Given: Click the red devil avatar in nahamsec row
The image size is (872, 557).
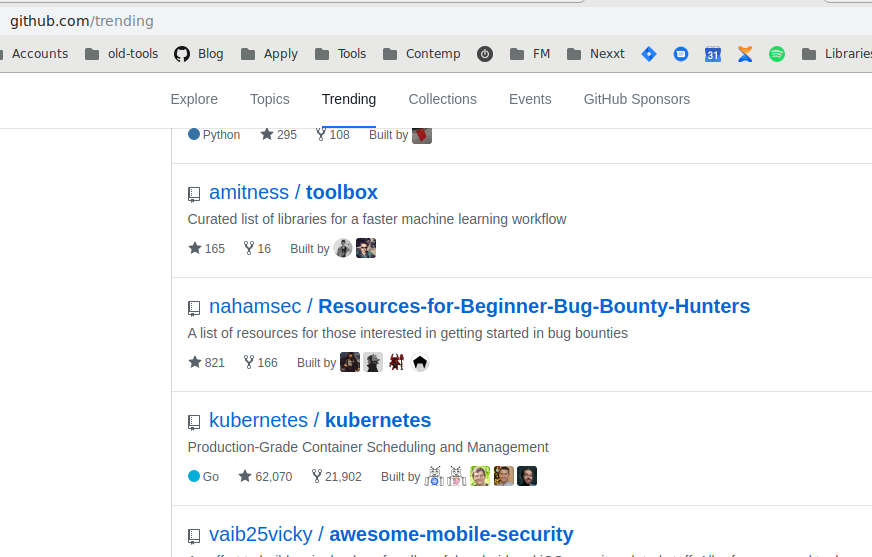Looking at the screenshot, I should coord(397,362).
